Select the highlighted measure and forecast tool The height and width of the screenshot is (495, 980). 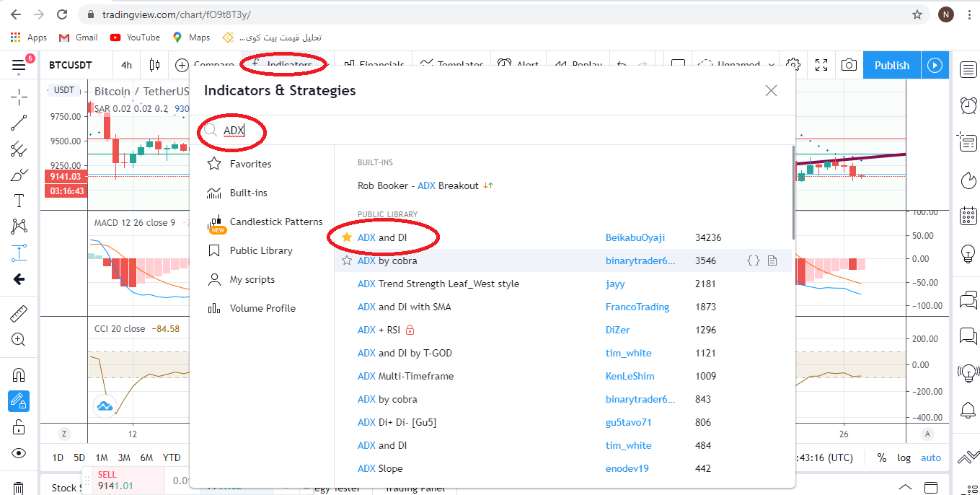pyautogui.click(x=19, y=253)
